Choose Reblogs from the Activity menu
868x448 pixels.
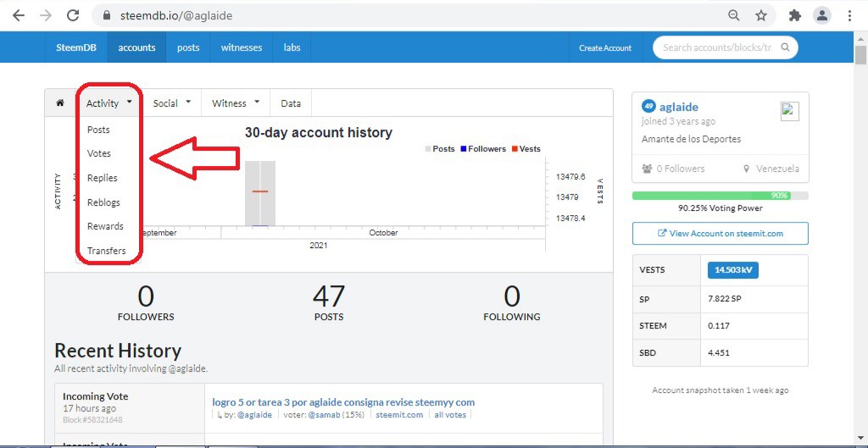tap(103, 202)
